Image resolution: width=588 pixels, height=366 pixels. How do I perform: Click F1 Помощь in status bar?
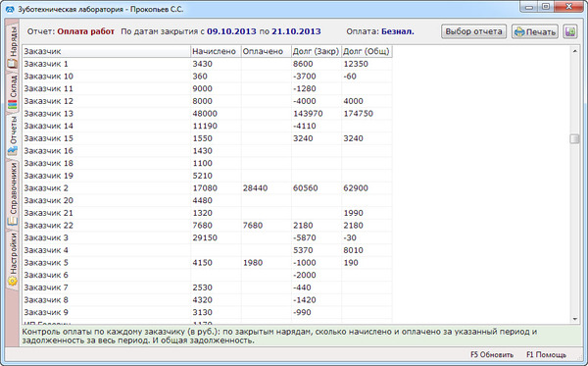coord(546,354)
